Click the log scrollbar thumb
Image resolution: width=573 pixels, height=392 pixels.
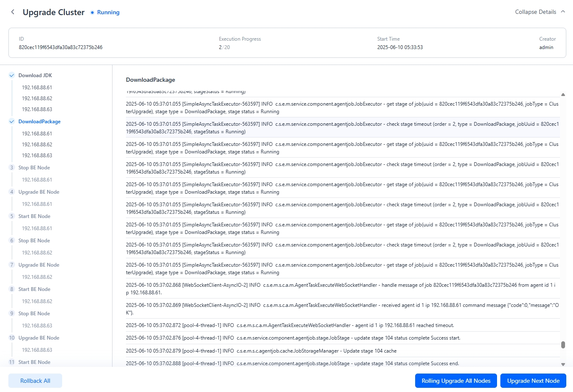pos(563,345)
